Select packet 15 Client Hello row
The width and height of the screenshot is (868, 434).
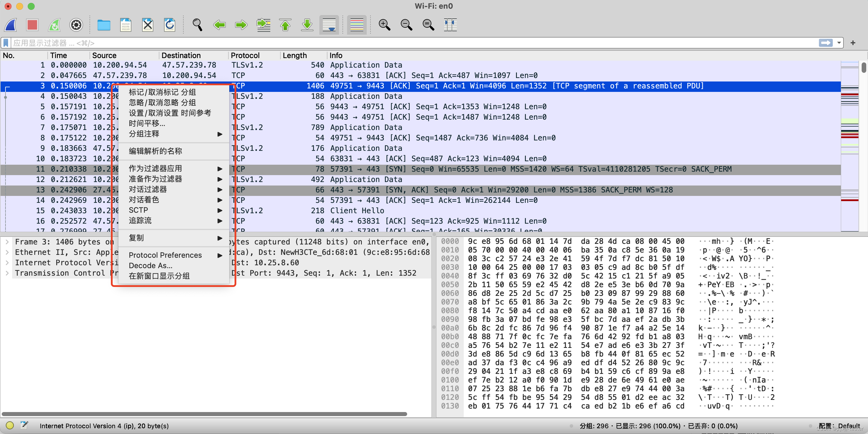tap(420, 211)
